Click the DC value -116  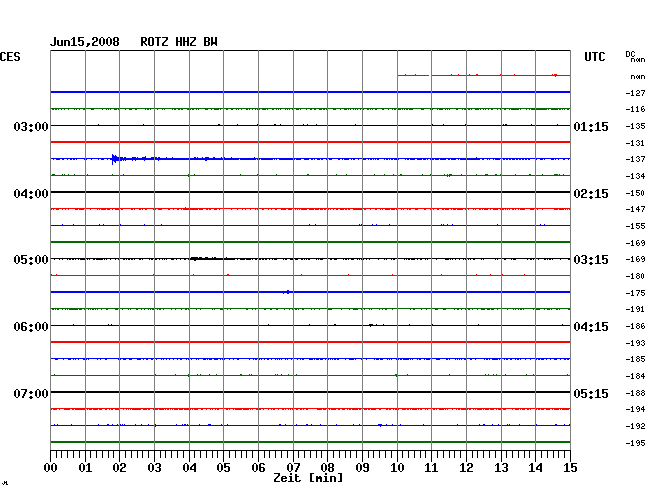click(635, 109)
